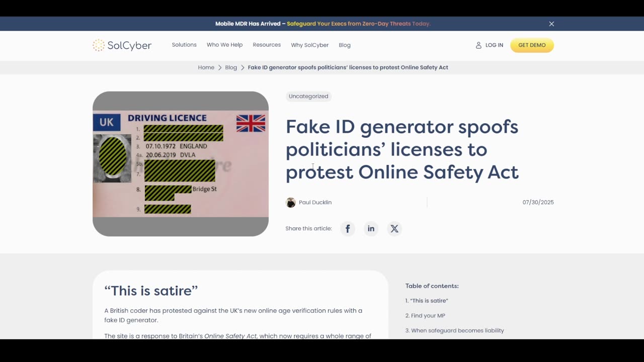This screenshot has width=644, height=362.
Task: Click the current-page breadcrumb article title
Action: click(348, 67)
